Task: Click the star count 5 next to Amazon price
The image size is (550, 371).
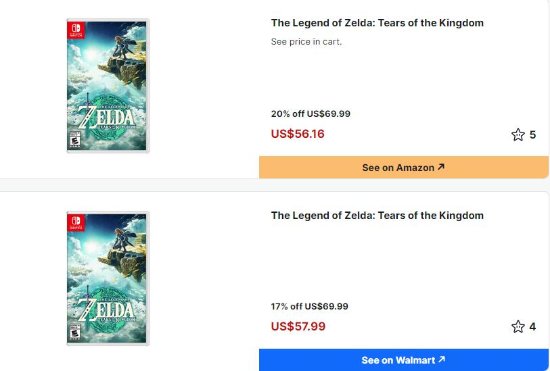Action: coord(532,135)
